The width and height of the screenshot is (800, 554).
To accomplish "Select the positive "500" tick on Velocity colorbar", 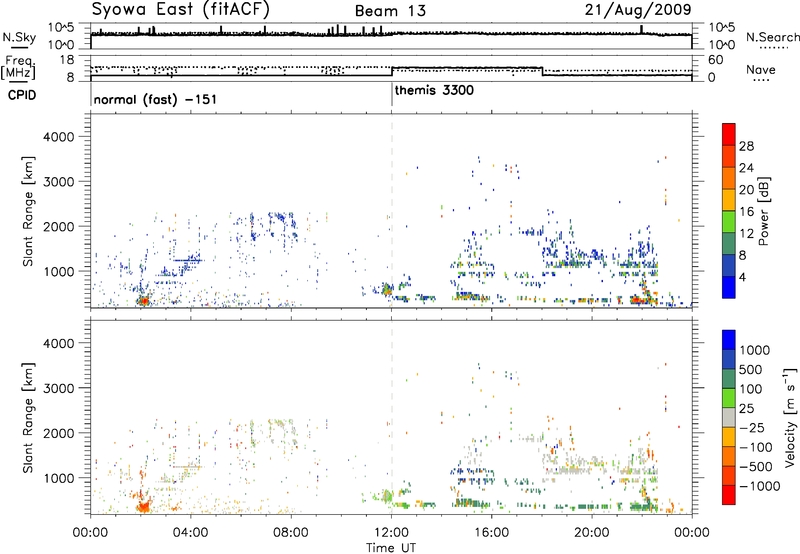I will click(751, 370).
